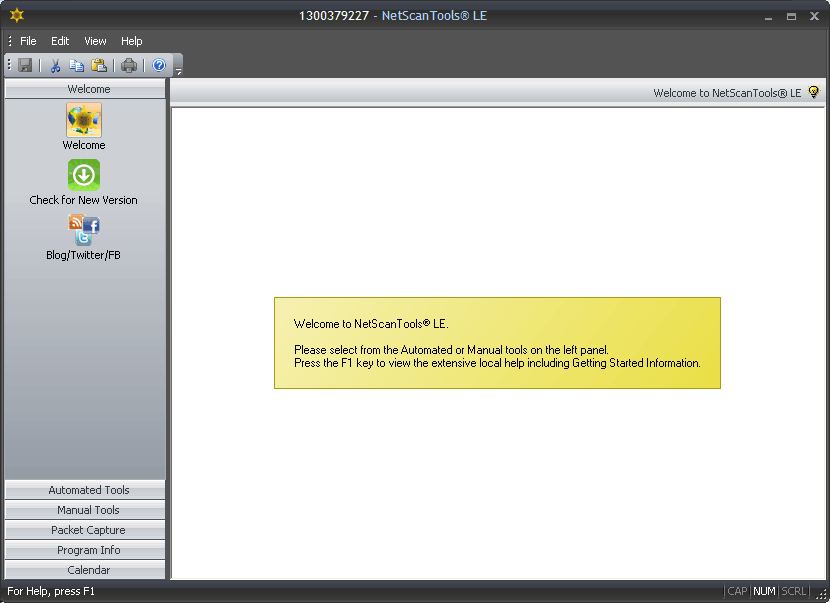The width and height of the screenshot is (830, 603).
Task: Click the Copy toolbar icon
Action: click(77, 65)
